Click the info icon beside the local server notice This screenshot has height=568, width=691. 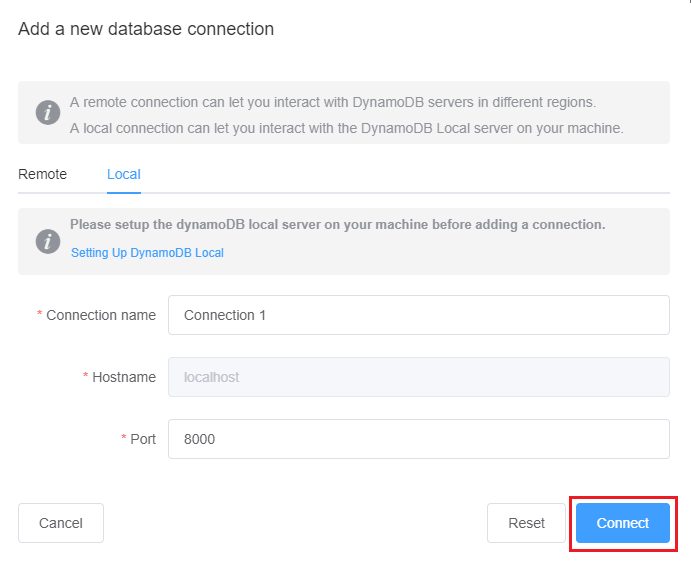pyautogui.click(x=48, y=241)
